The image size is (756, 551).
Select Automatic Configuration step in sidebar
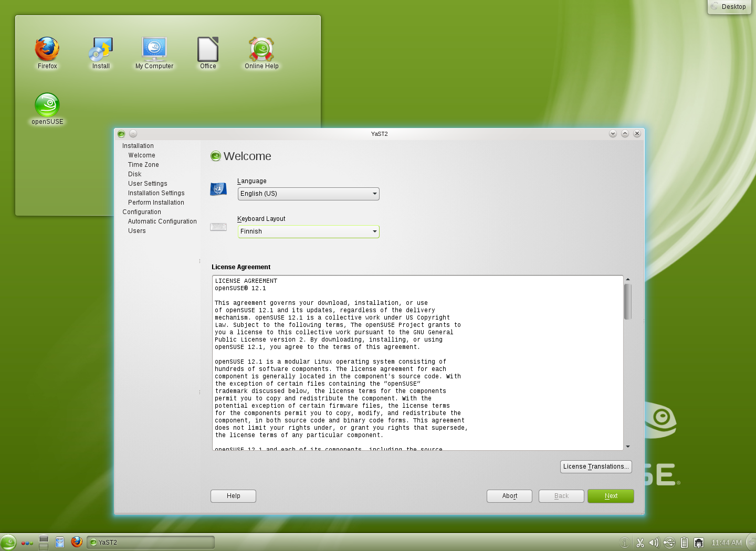162,221
